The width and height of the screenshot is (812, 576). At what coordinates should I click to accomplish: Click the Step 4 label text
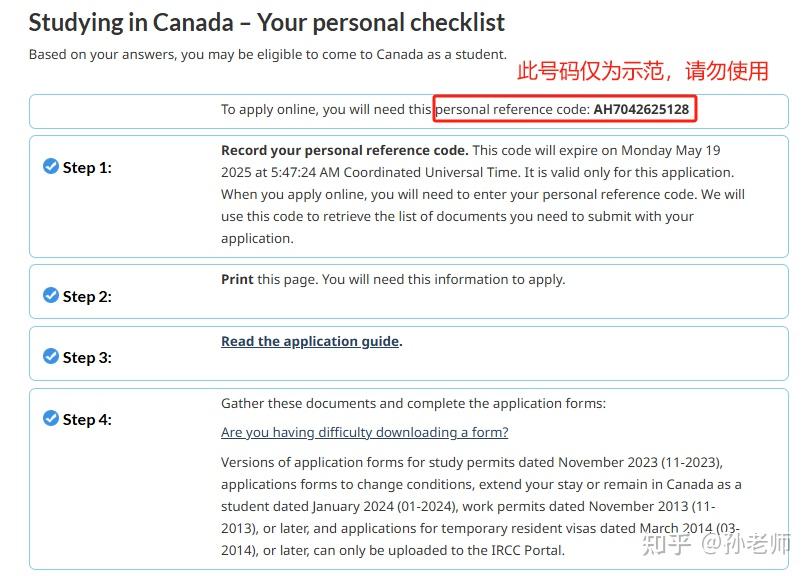[87, 419]
